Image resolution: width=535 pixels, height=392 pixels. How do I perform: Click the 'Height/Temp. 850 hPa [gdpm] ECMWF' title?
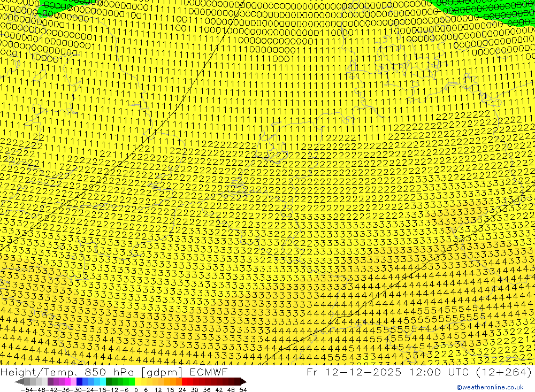tap(114, 372)
